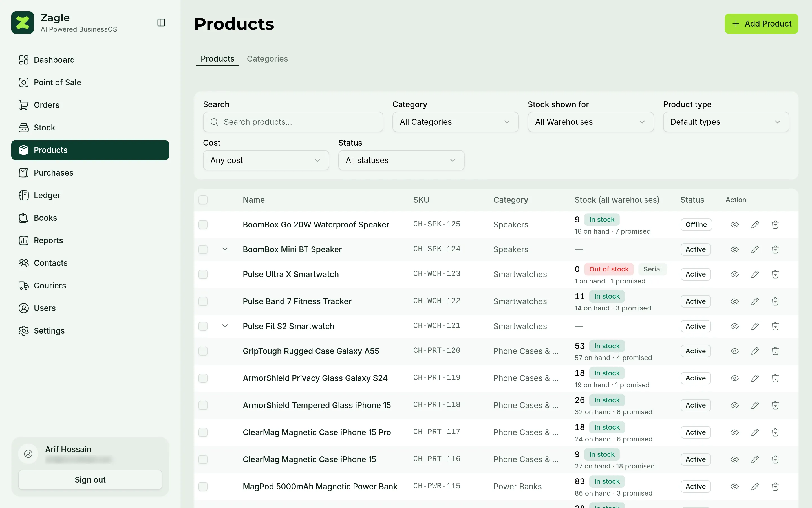Check the Pulse Ultra X Smartwatch row
The width and height of the screenshot is (812, 508).
pyautogui.click(x=203, y=274)
